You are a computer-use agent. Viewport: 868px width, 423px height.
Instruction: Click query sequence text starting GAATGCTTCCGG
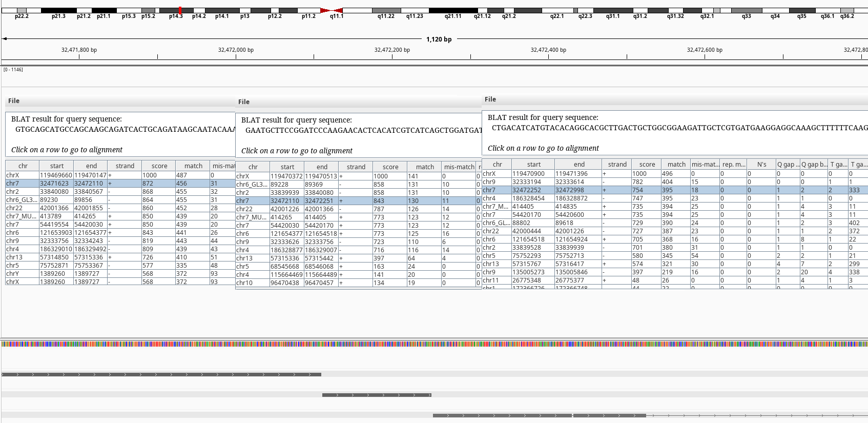pyautogui.click(x=363, y=130)
